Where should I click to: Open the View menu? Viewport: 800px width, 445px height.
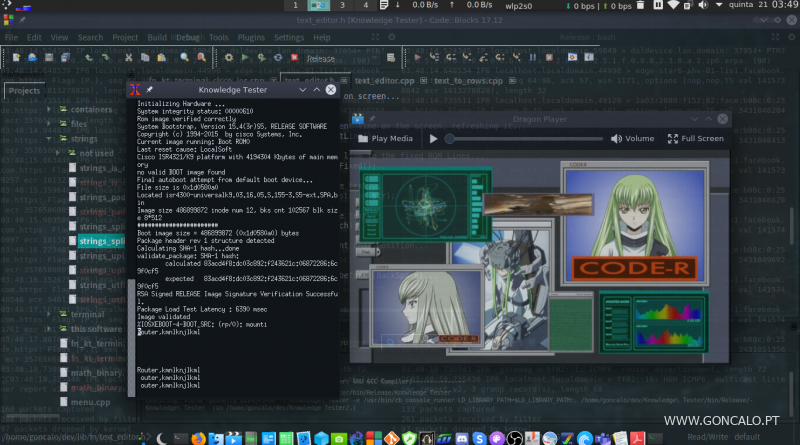(59, 37)
